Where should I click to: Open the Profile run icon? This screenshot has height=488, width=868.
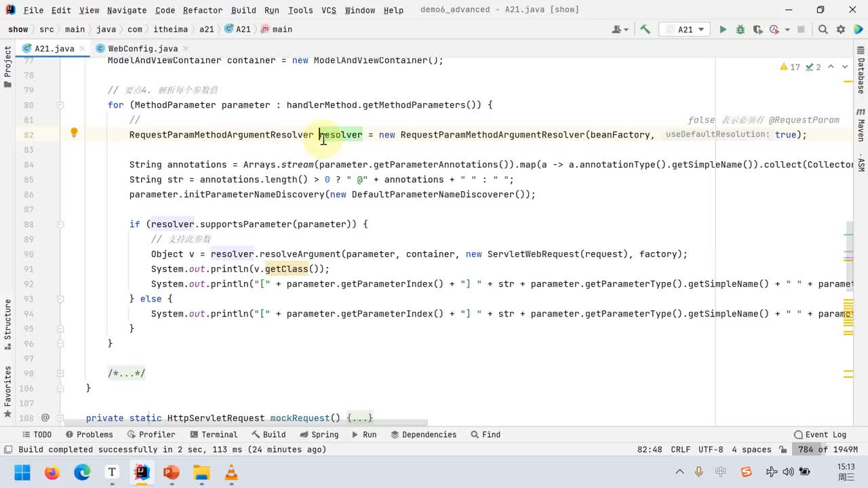click(x=774, y=29)
